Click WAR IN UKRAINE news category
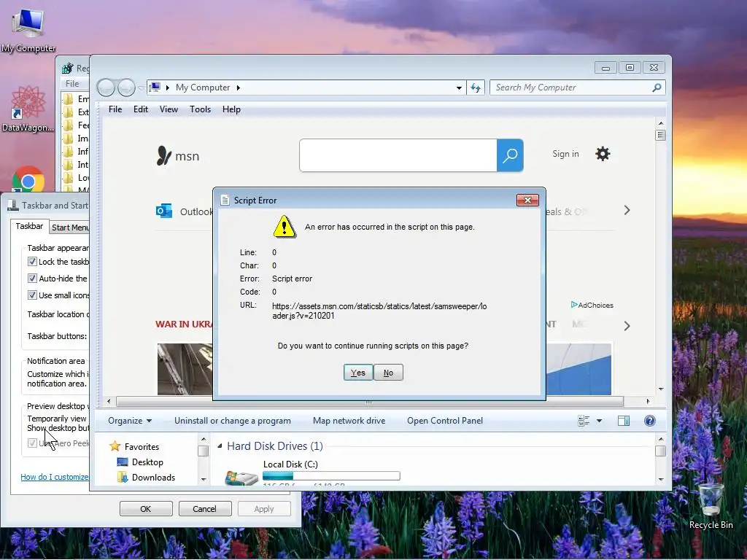 tap(184, 324)
